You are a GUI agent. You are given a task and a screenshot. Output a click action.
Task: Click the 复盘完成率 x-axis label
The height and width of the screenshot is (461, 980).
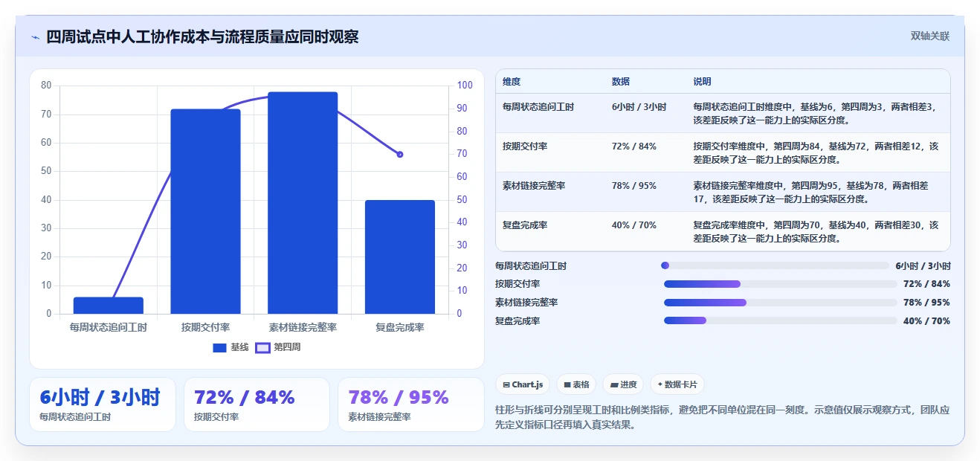(x=400, y=327)
